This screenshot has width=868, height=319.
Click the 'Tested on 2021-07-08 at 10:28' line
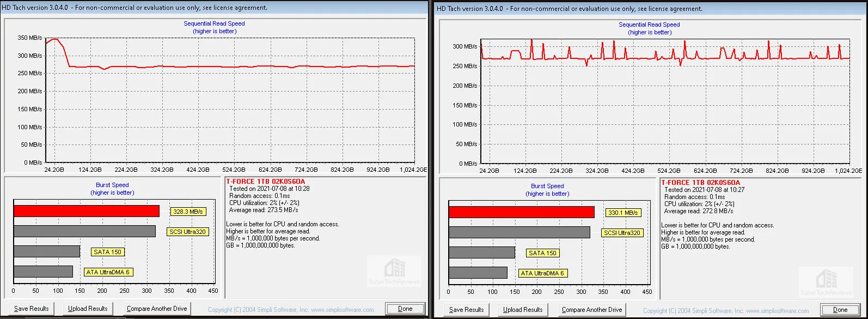point(270,189)
